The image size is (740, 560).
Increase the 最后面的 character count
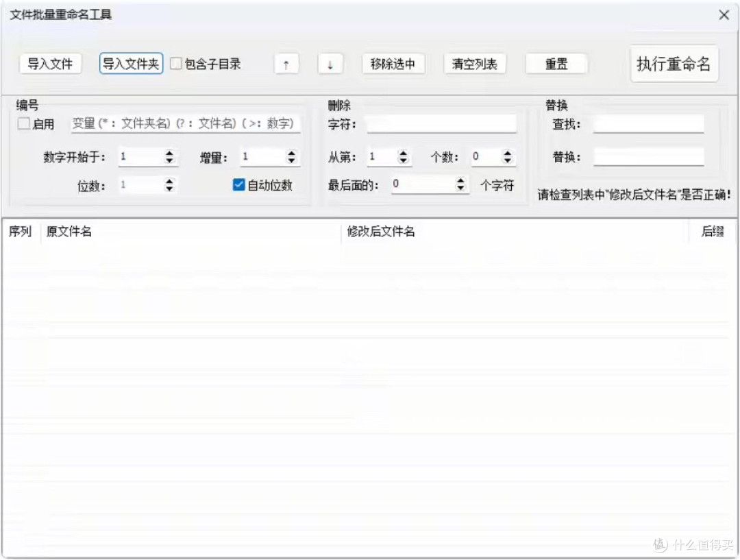click(x=460, y=180)
